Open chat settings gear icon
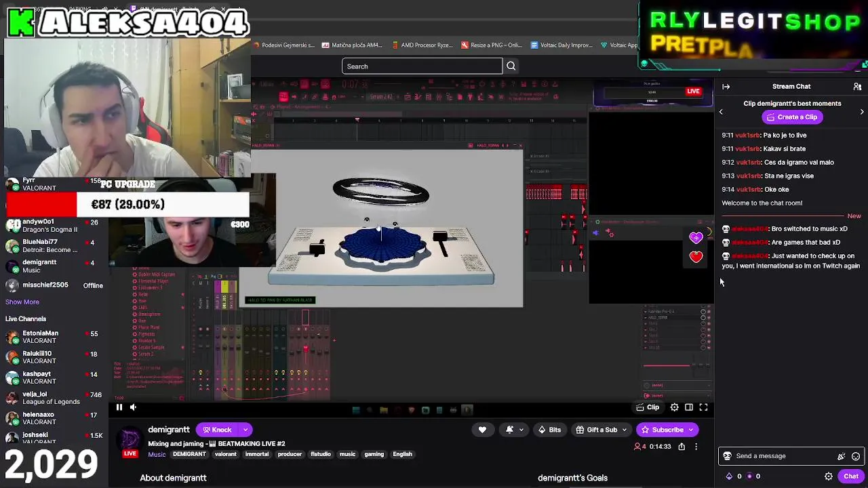The height and width of the screenshot is (488, 868). (x=829, y=476)
